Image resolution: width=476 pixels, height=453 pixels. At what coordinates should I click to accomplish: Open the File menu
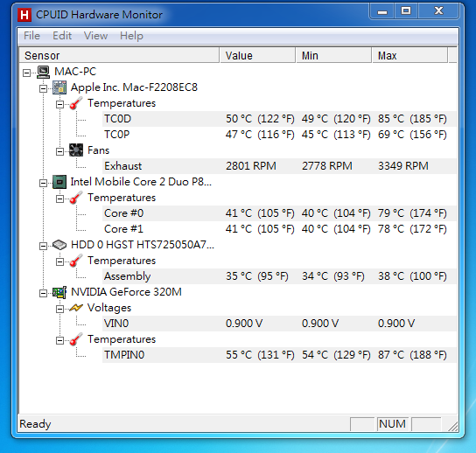(31, 36)
